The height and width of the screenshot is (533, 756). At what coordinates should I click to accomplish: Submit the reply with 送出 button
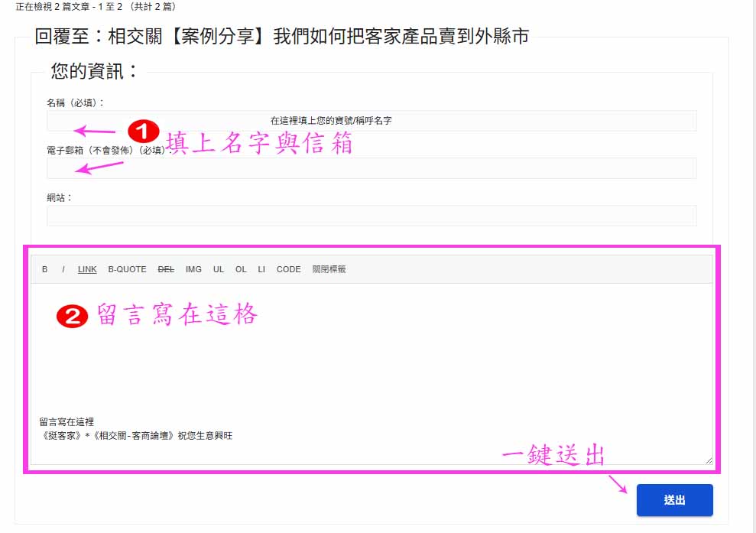click(x=674, y=500)
